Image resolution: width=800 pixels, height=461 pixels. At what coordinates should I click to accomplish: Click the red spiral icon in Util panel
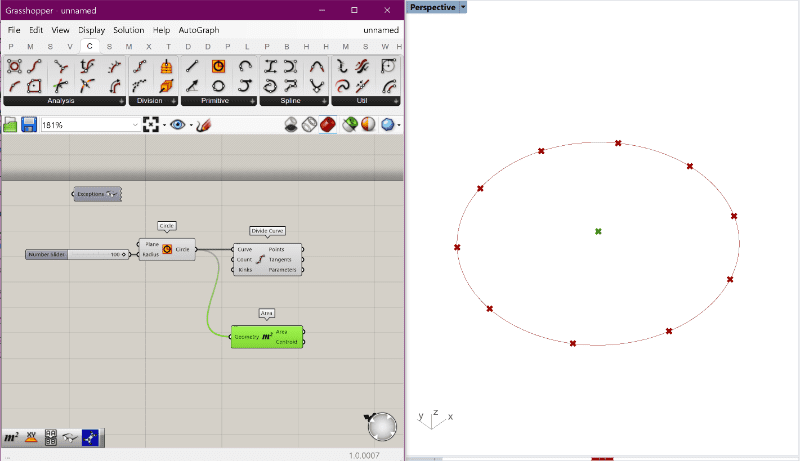tap(342, 86)
